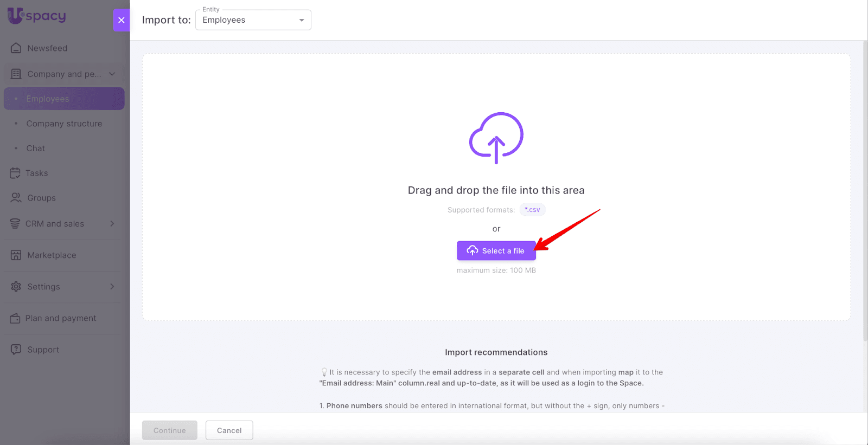Click the Groups people icon
868x445 pixels.
(16, 198)
